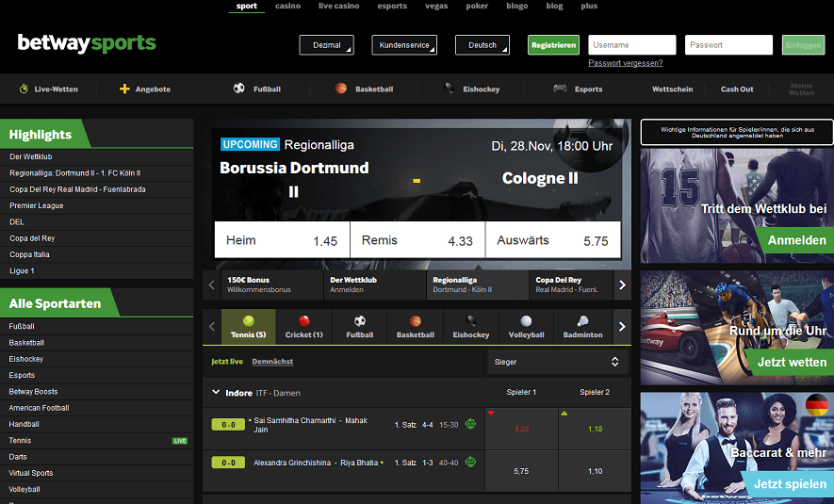Focus the Username input field
The height and width of the screenshot is (504, 834).
pyautogui.click(x=632, y=45)
